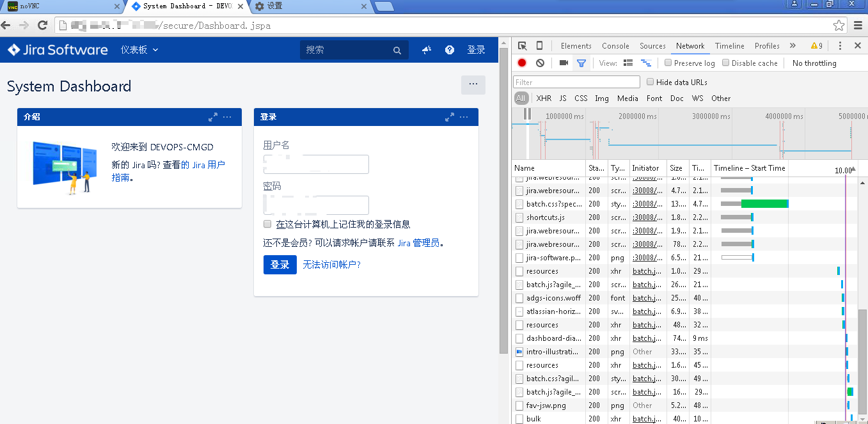Toggle the network overview view icon

point(646,63)
